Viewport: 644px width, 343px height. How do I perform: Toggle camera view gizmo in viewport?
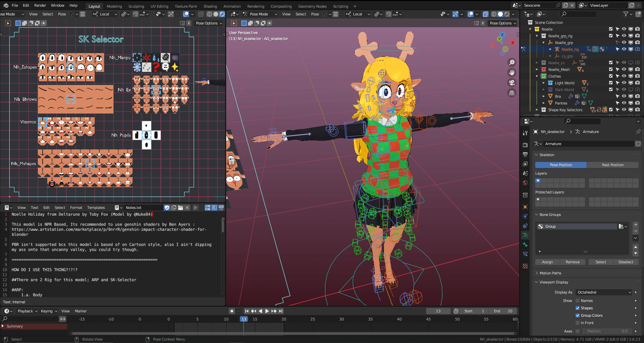coord(512,83)
